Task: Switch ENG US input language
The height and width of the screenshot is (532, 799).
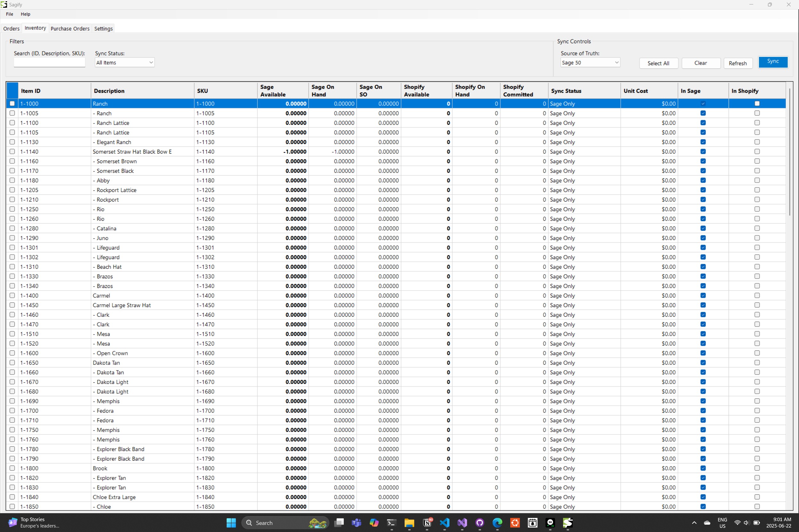Action: (722, 522)
